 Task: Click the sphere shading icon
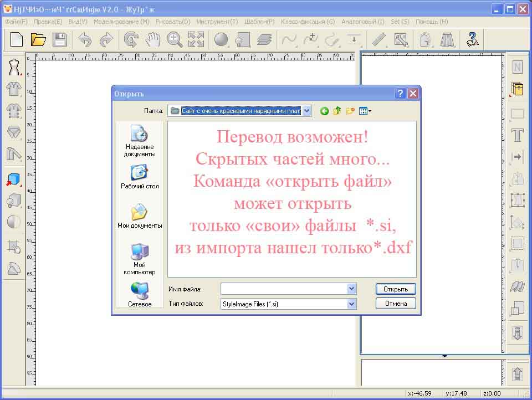[221, 39]
